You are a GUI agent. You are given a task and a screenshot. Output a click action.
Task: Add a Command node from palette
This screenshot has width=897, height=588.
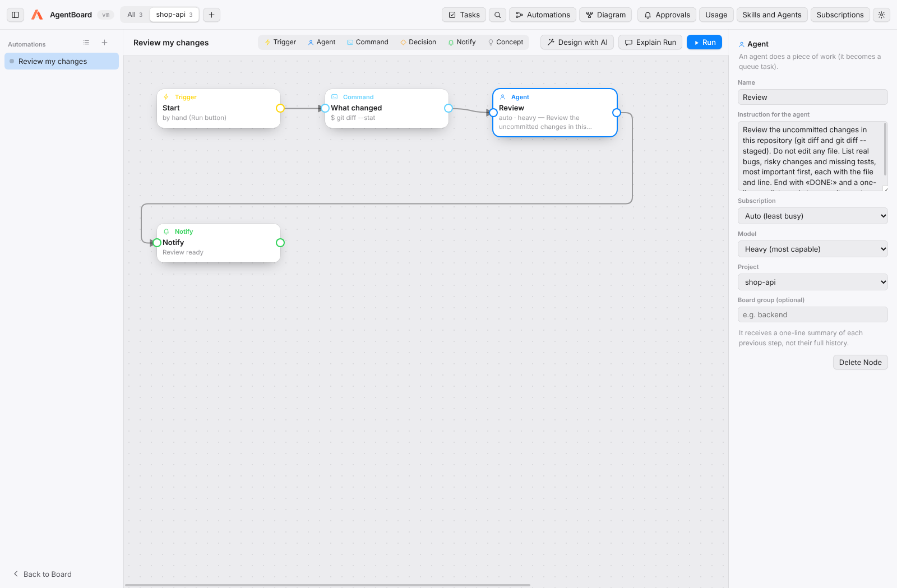click(368, 42)
